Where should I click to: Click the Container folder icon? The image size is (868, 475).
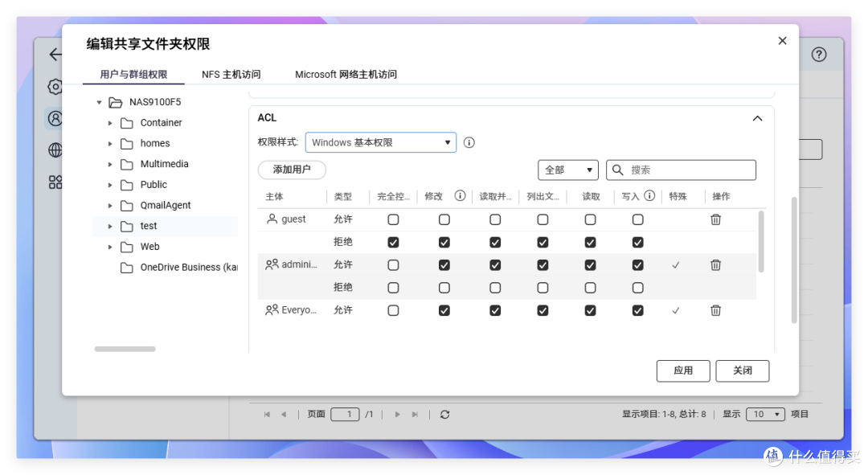tap(127, 123)
